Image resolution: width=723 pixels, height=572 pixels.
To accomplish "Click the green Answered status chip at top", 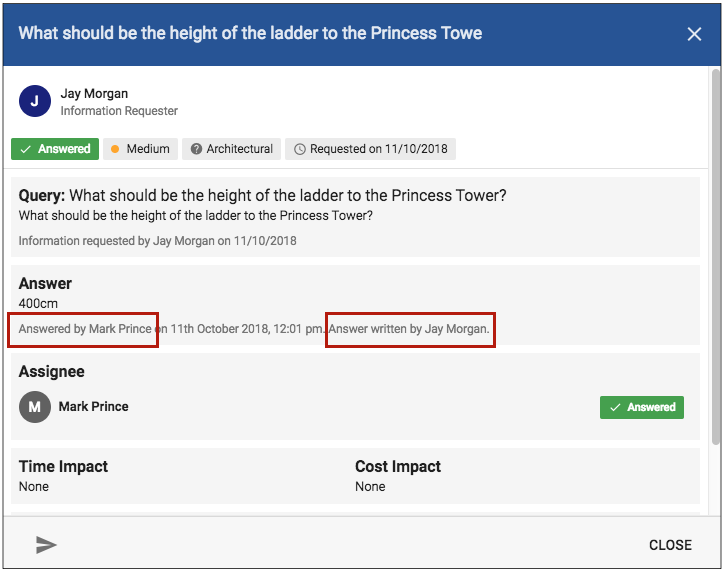I will pos(55,149).
